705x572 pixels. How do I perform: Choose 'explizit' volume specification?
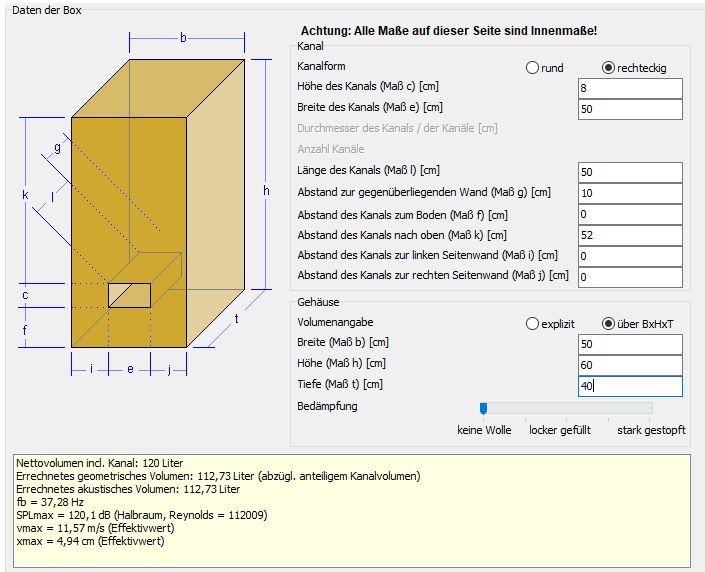532,324
